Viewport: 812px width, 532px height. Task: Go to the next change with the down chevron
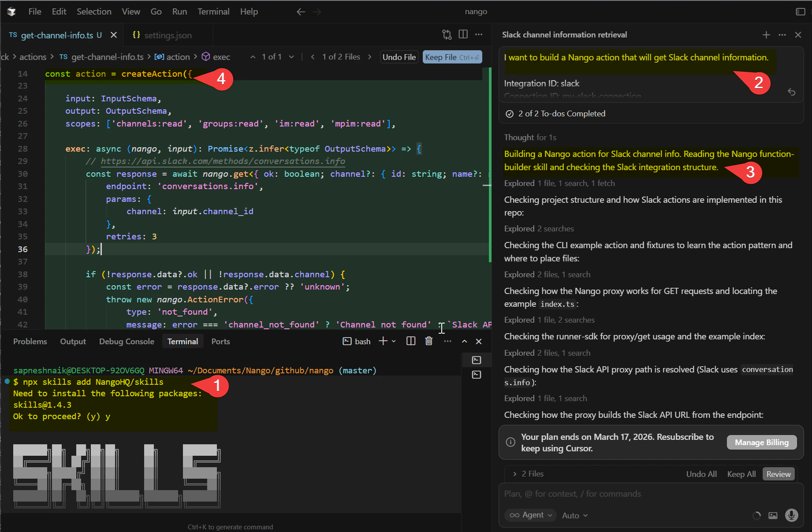click(x=291, y=57)
